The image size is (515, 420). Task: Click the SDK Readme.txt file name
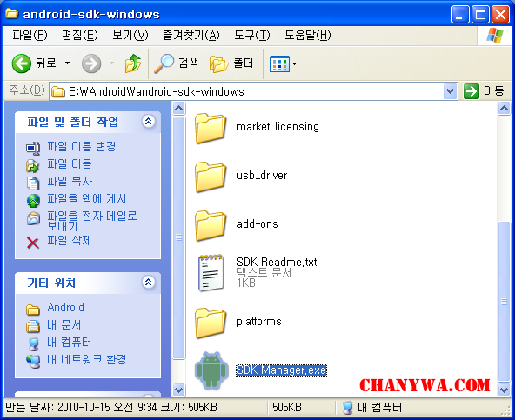point(277,262)
